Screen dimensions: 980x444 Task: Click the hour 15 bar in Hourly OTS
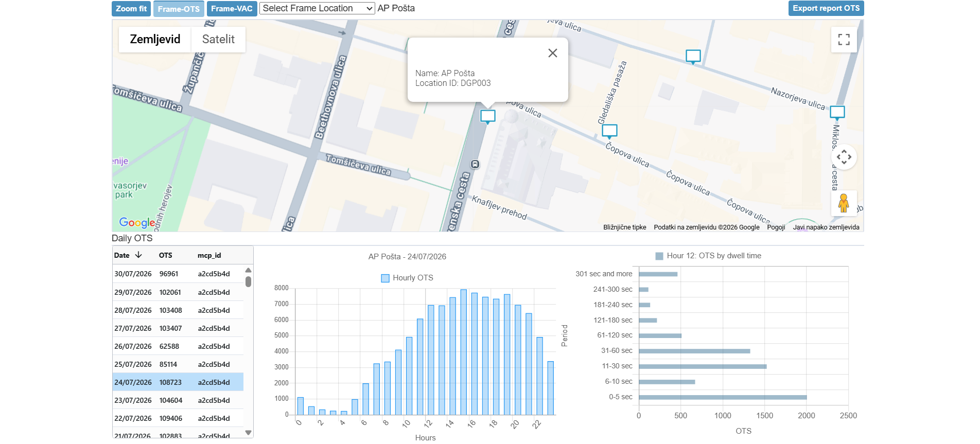(463, 352)
